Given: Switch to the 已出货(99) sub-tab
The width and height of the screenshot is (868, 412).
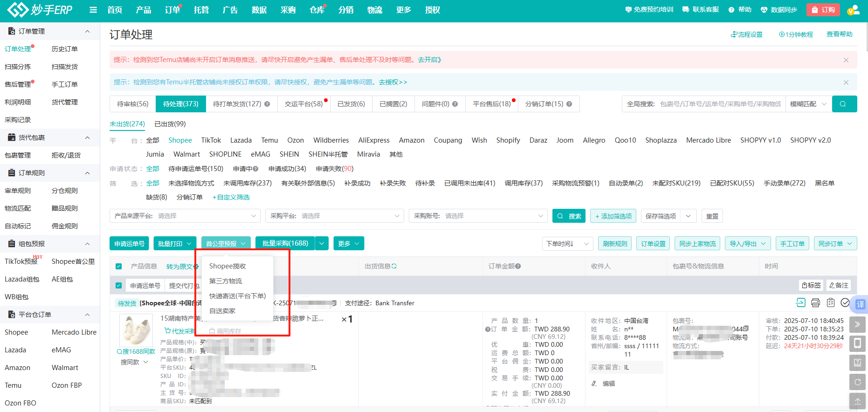Looking at the screenshot, I should coord(170,124).
